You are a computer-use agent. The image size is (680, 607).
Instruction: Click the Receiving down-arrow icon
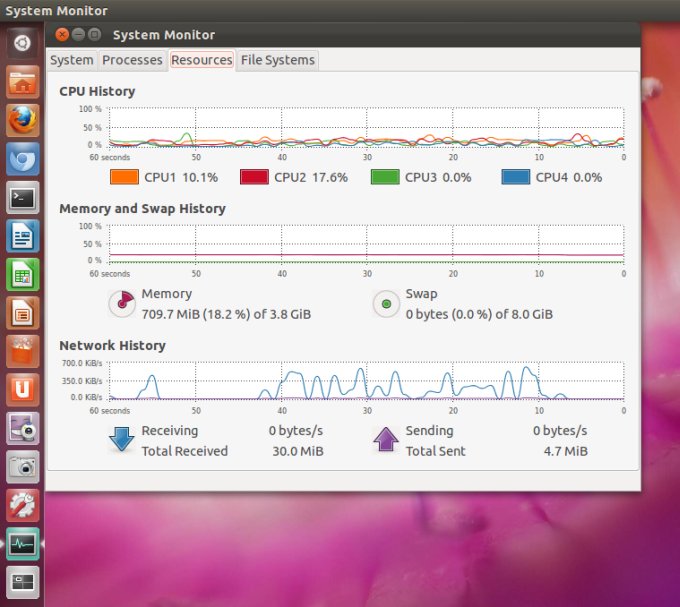click(x=121, y=440)
